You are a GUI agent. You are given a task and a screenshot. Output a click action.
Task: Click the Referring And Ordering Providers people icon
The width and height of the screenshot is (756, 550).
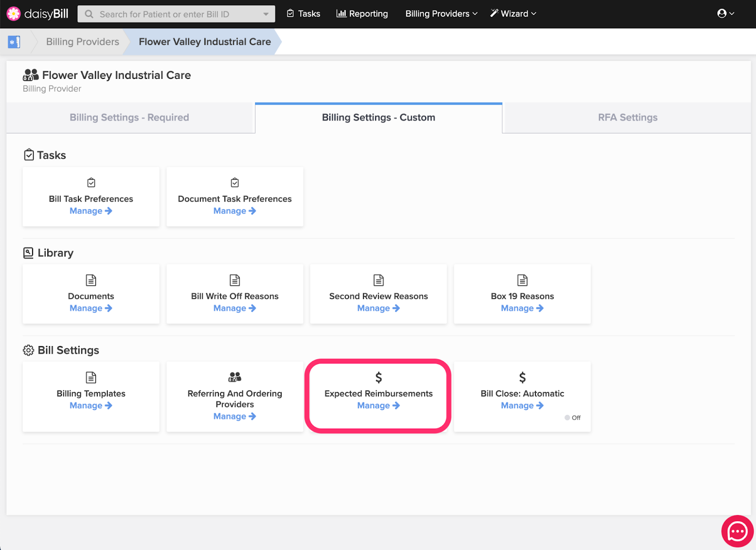(235, 377)
